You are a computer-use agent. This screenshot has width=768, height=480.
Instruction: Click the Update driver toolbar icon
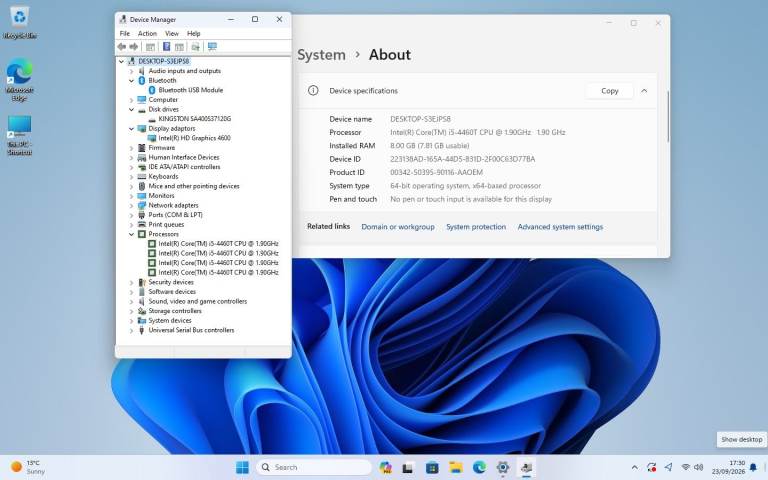(195, 47)
